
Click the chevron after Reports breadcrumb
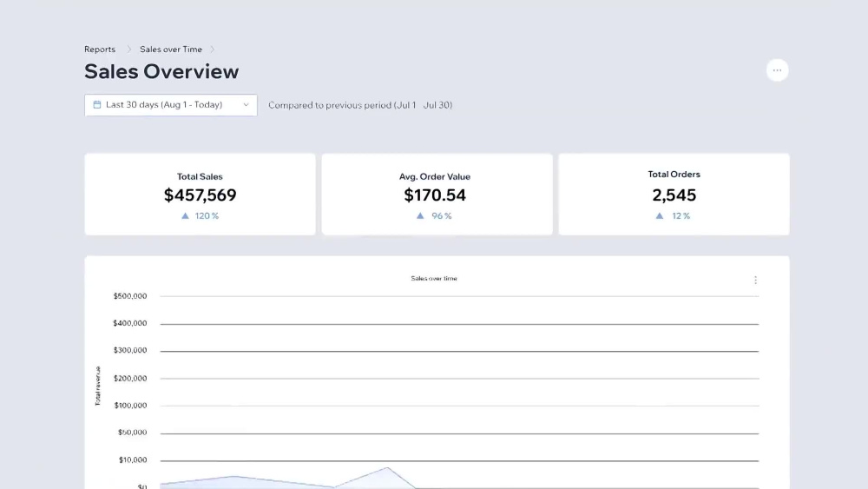(128, 50)
